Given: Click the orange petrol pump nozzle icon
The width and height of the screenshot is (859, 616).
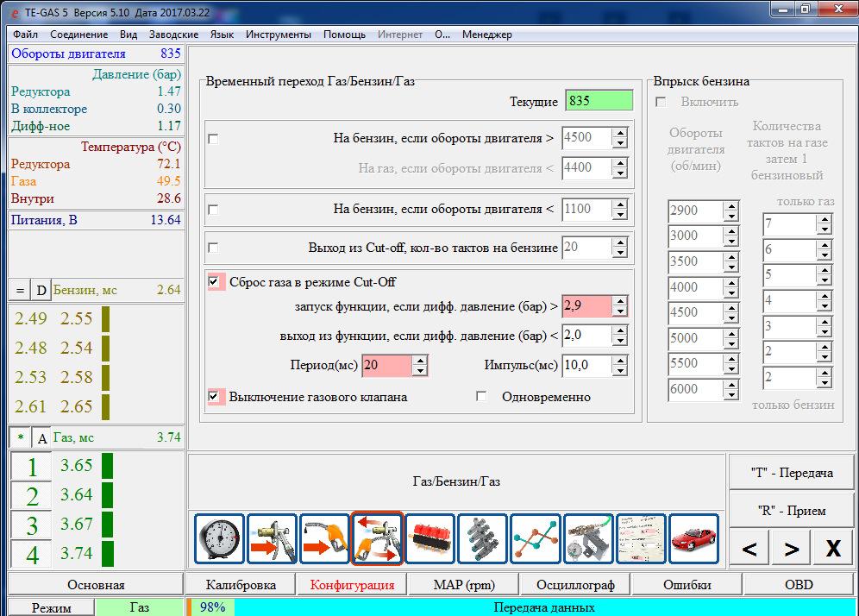Looking at the screenshot, I should click(x=324, y=539).
